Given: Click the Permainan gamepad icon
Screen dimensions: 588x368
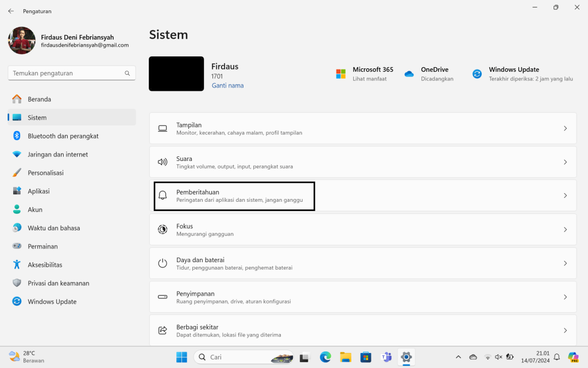Looking at the screenshot, I should (x=17, y=246).
